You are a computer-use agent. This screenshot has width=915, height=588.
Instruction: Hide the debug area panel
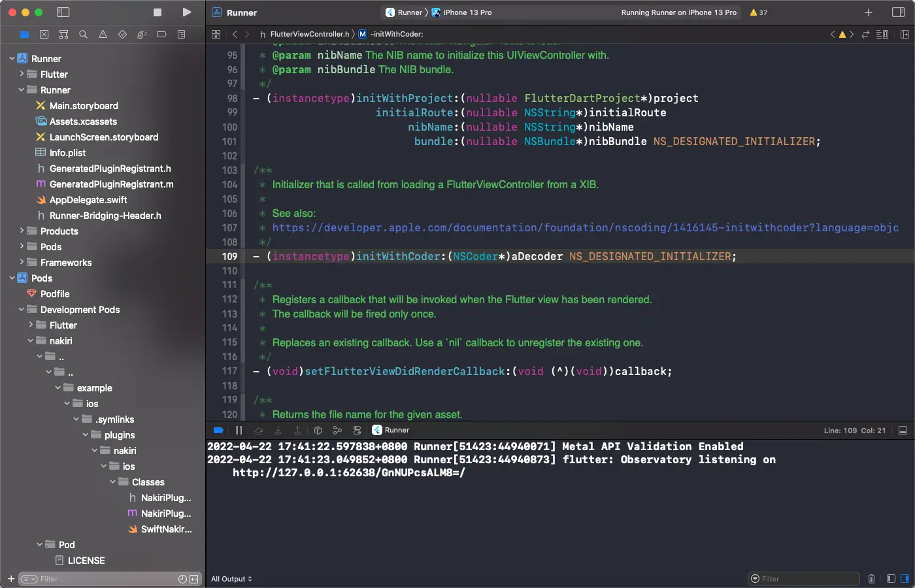click(903, 431)
